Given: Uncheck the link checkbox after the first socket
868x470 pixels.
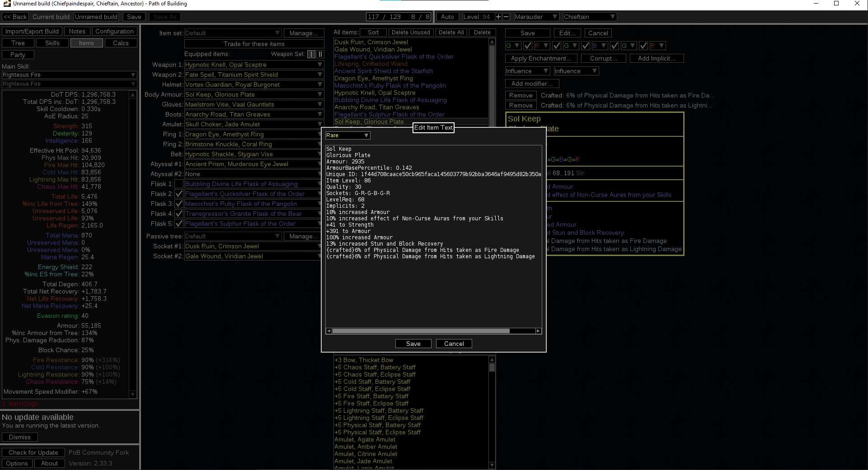Looking at the screenshot, I should (528, 46).
